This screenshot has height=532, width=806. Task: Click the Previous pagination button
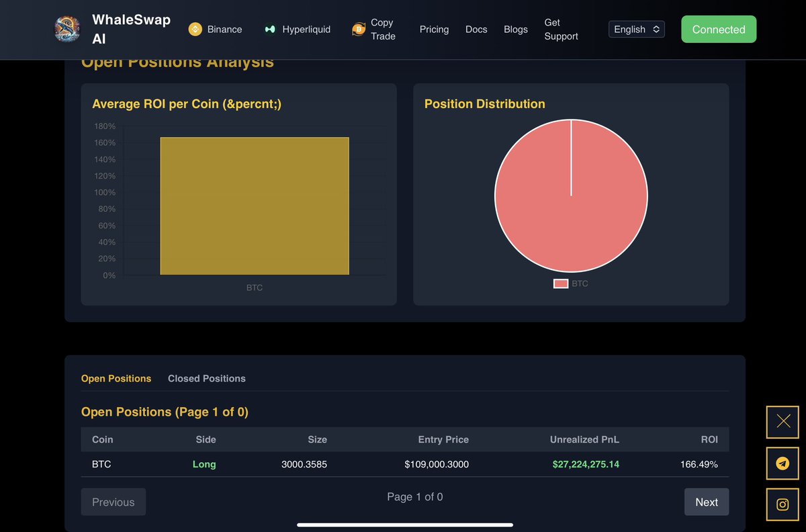tap(114, 502)
